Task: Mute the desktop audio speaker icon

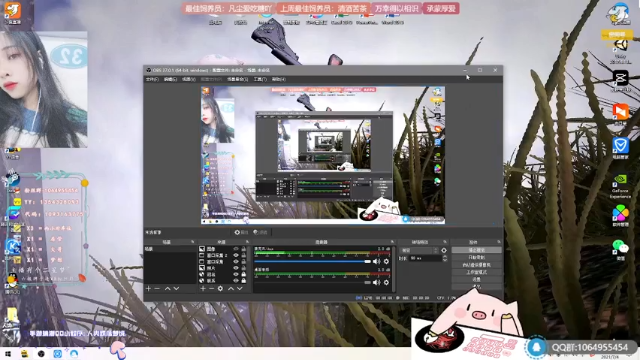Action: (x=376, y=282)
